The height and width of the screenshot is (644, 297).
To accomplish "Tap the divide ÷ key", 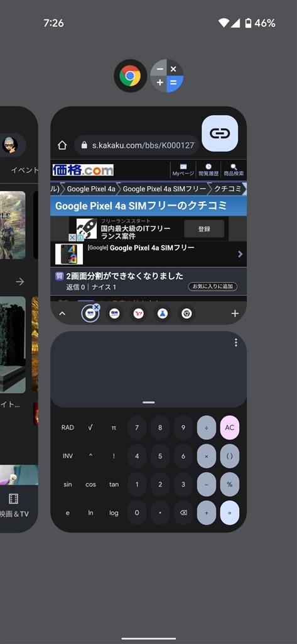I will click(x=207, y=428).
